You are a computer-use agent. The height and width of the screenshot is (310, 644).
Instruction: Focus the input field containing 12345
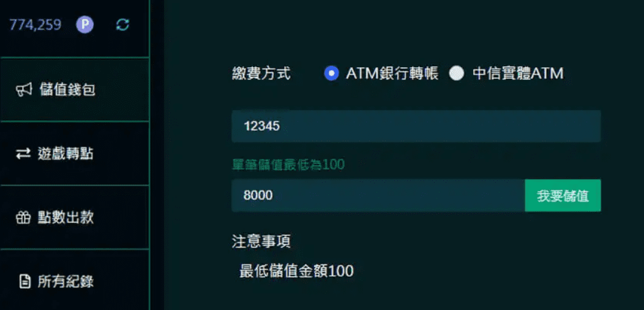click(416, 127)
